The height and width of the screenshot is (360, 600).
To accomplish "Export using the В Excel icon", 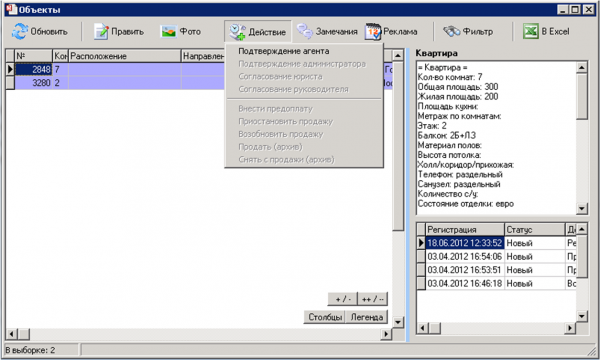I will coord(531,31).
